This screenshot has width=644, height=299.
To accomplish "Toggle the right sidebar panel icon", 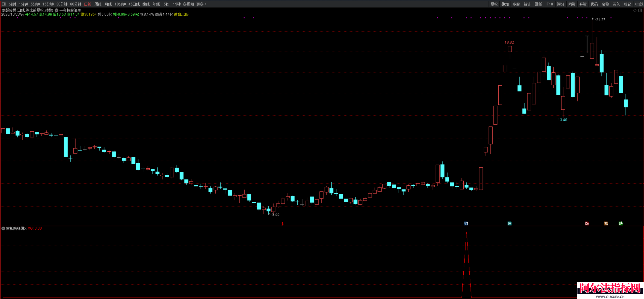I will click(640, 10).
